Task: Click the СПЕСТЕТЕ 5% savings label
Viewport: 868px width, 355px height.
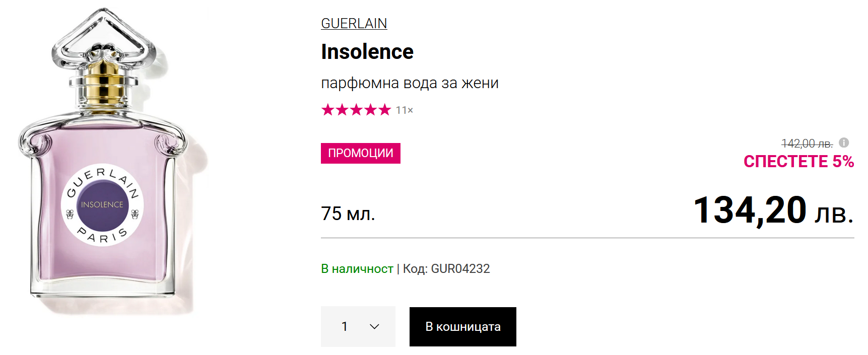Action: (x=798, y=162)
